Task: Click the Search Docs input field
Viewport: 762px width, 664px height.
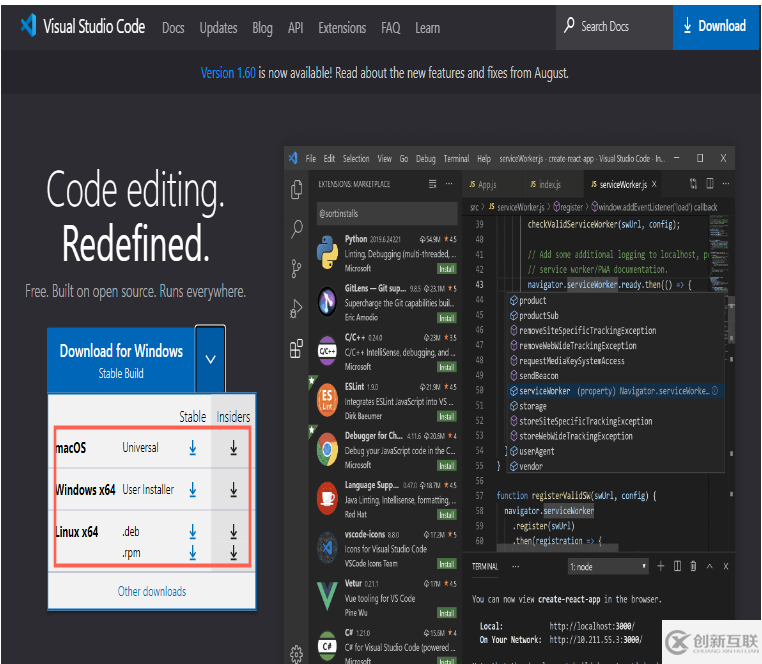Action: point(614,27)
